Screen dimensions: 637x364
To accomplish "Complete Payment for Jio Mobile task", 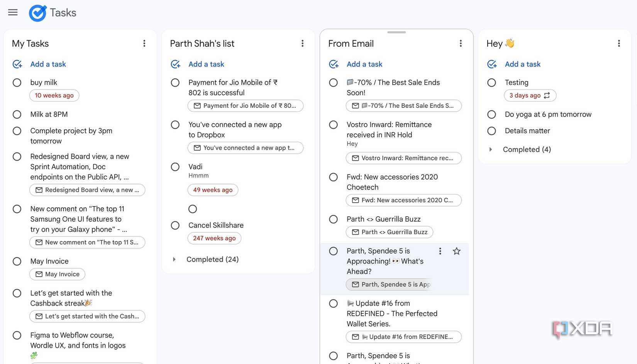I will click(x=175, y=83).
